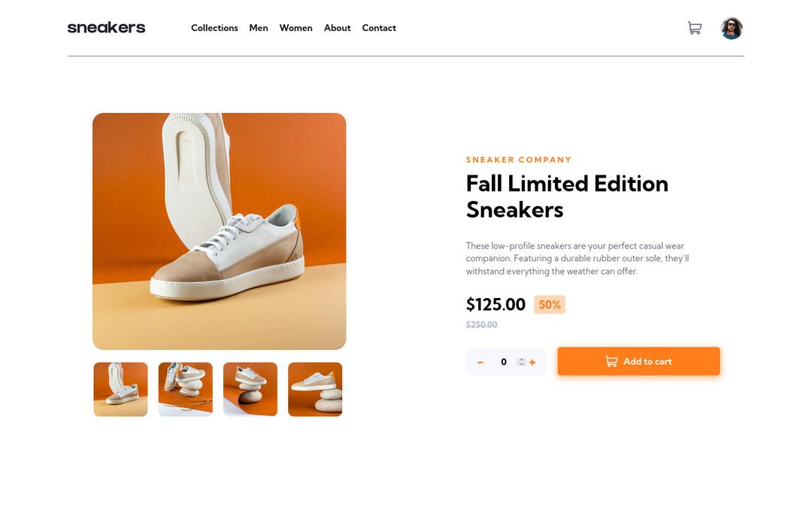The width and height of the screenshot is (812, 508).
Task: Click the 50% discount badge
Action: coord(550,305)
